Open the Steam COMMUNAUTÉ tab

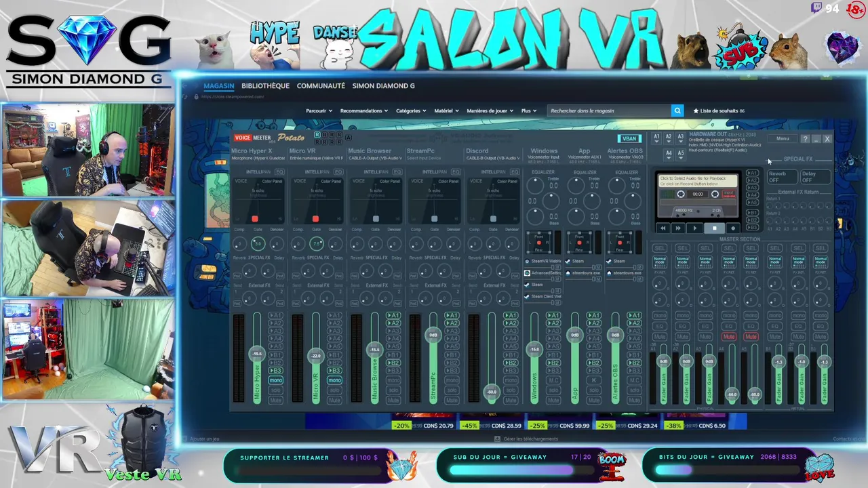321,86
